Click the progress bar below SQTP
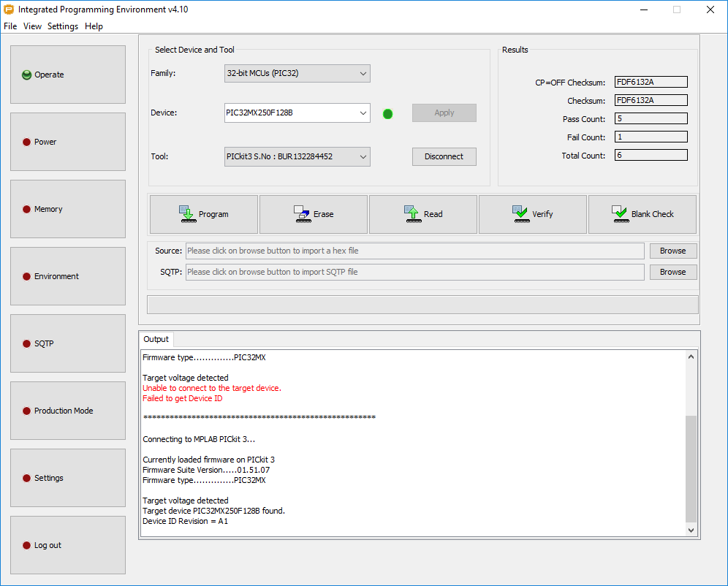 point(422,305)
